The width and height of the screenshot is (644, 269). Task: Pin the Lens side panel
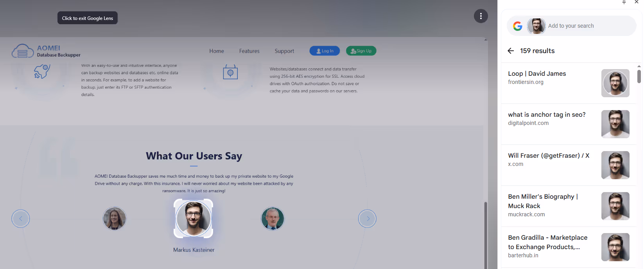pos(624,2)
